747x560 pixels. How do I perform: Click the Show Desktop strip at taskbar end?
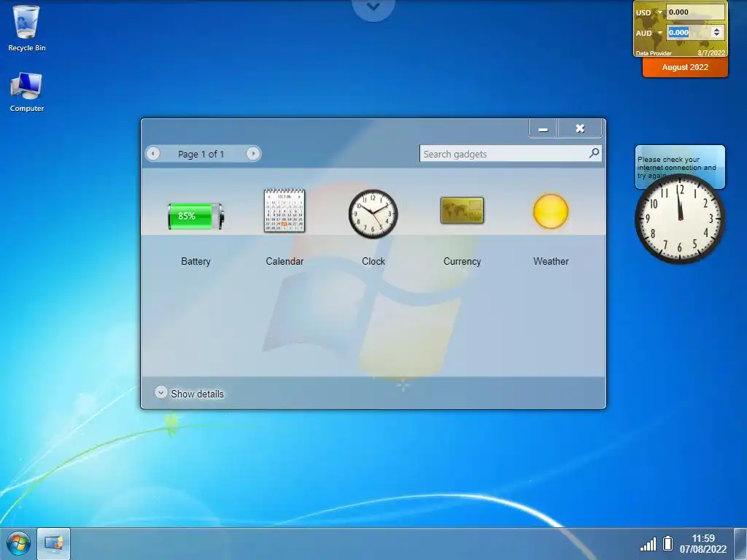(x=740, y=543)
